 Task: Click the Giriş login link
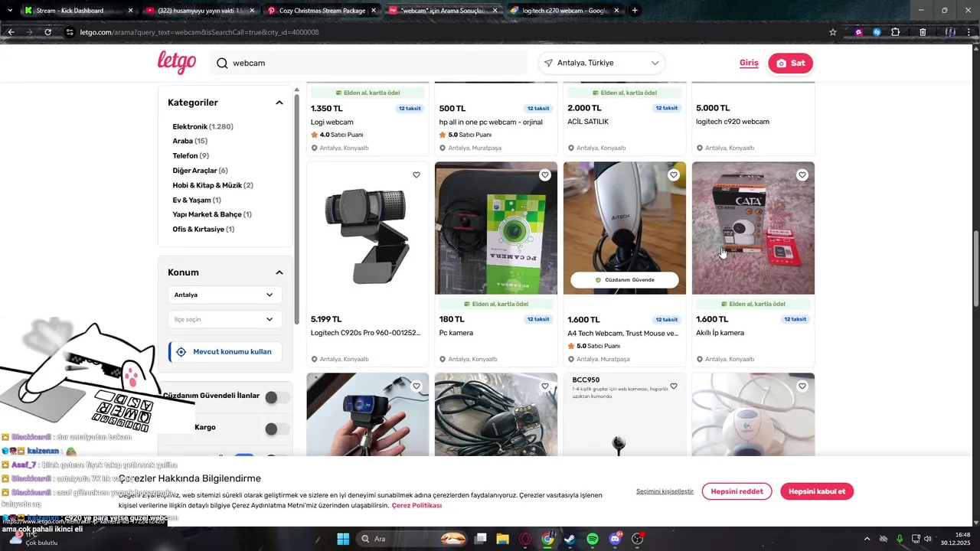click(x=749, y=63)
